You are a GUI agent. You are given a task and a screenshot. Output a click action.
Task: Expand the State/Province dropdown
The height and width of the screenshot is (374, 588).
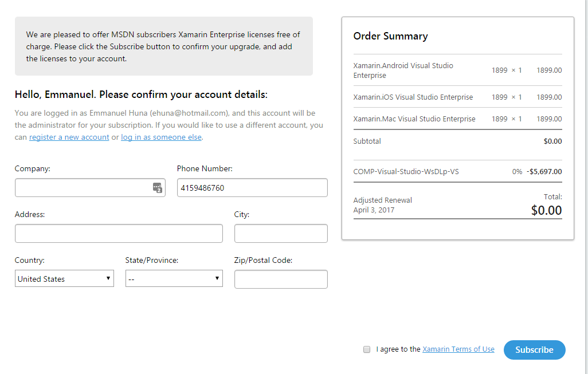click(x=174, y=279)
